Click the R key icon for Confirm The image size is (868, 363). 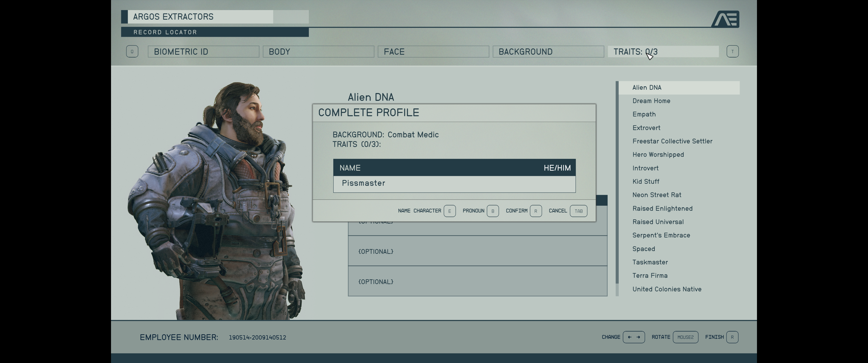pyautogui.click(x=536, y=211)
